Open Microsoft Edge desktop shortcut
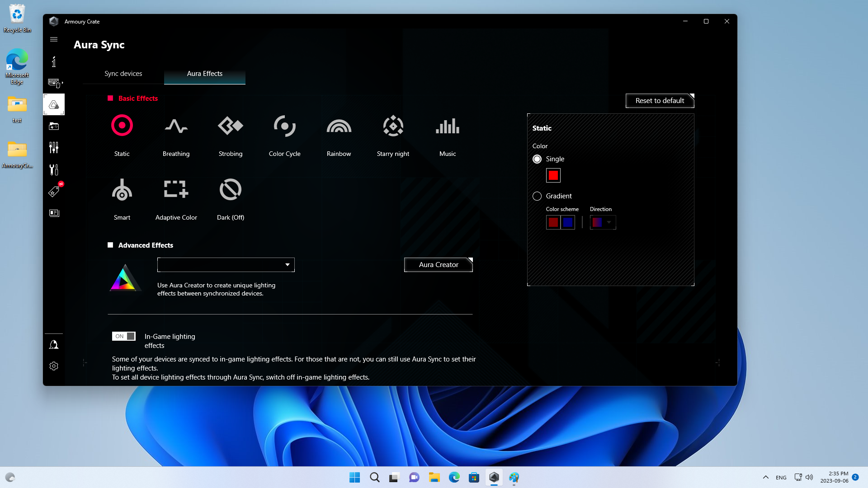The width and height of the screenshot is (868, 488). [17, 66]
